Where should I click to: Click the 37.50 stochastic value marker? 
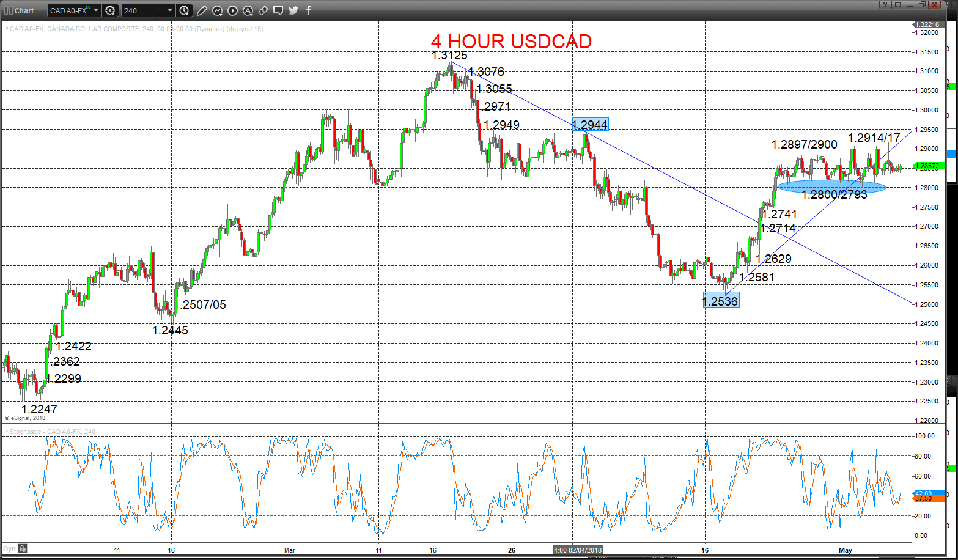pos(928,499)
